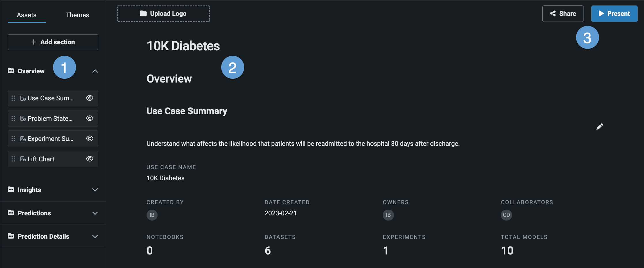
Task: Click the Insights section folder icon
Action: 11,189
